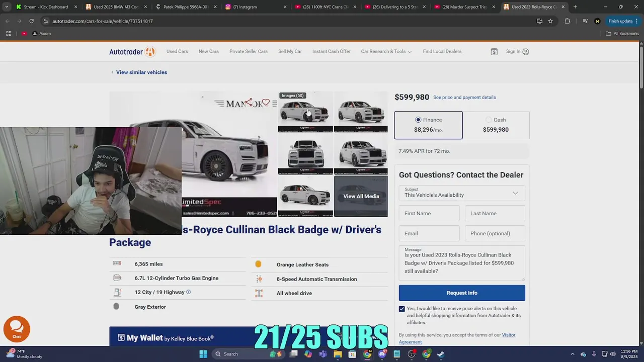The image size is (644, 362).
Task: Open the Used Cars menu
Action: click(x=177, y=51)
